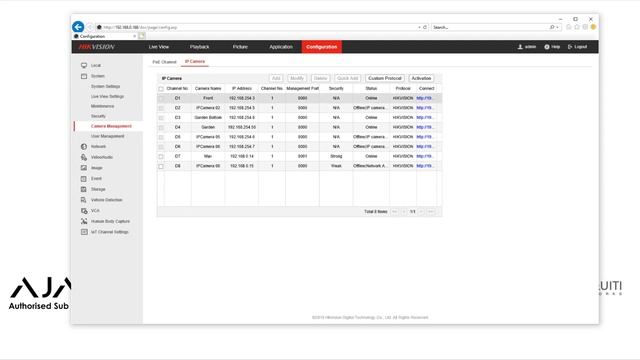The width and height of the screenshot is (640, 360).
Task: Click the VCA icon in sidebar
Action: coord(84,211)
